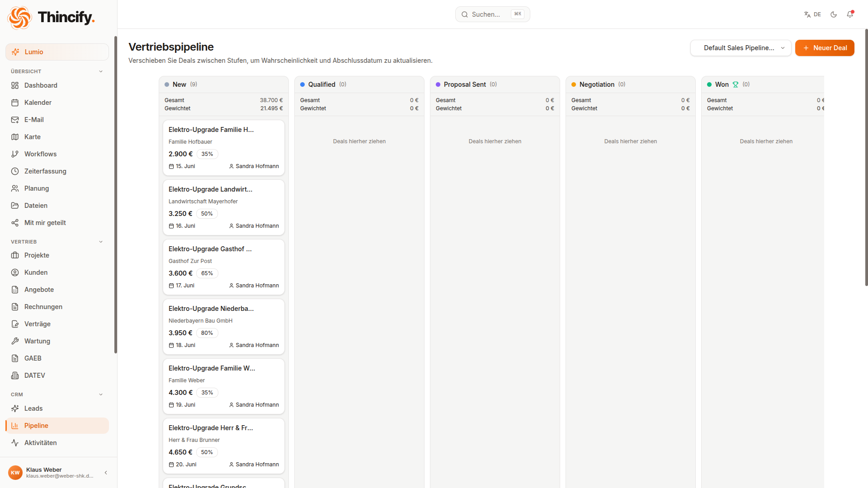
Task: Open Elektro-Upgrade Herr & Fr... deal card
Action: (x=224, y=446)
